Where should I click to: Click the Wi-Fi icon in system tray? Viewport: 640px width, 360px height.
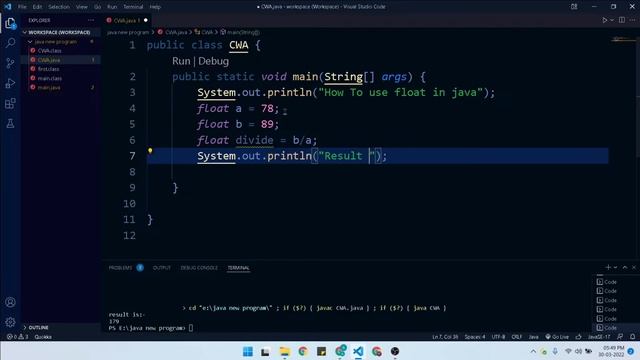[x=568, y=351]
